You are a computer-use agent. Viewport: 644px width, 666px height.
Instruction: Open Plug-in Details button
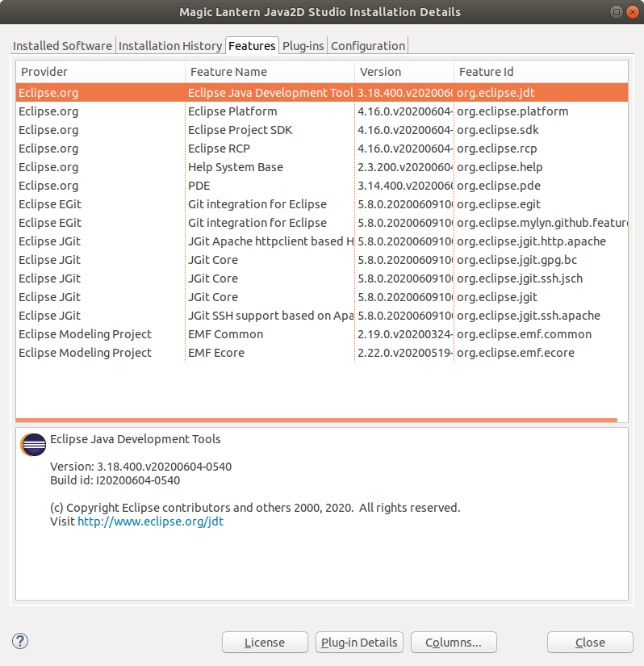coord(359,643)
